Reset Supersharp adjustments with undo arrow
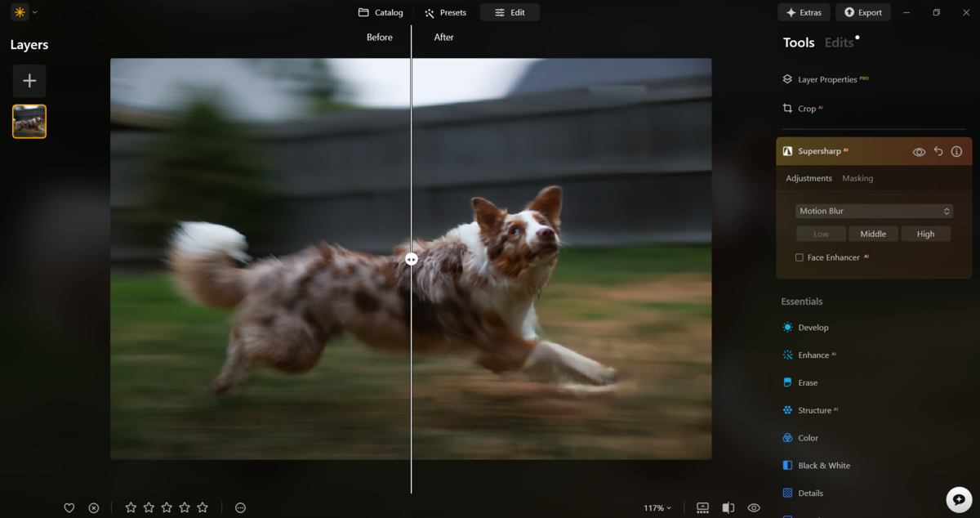The image size is (980, 518). coord(938,151)
